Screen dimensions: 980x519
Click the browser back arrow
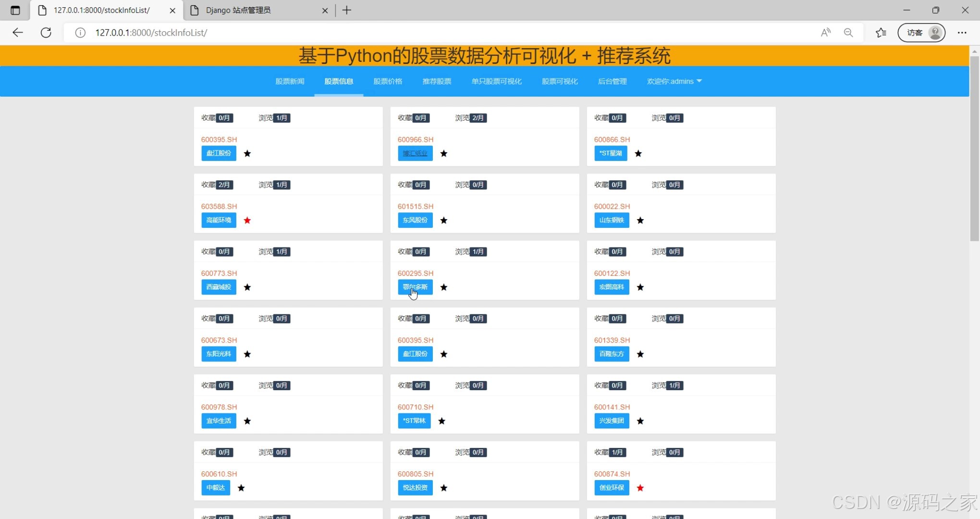(18, 33)
